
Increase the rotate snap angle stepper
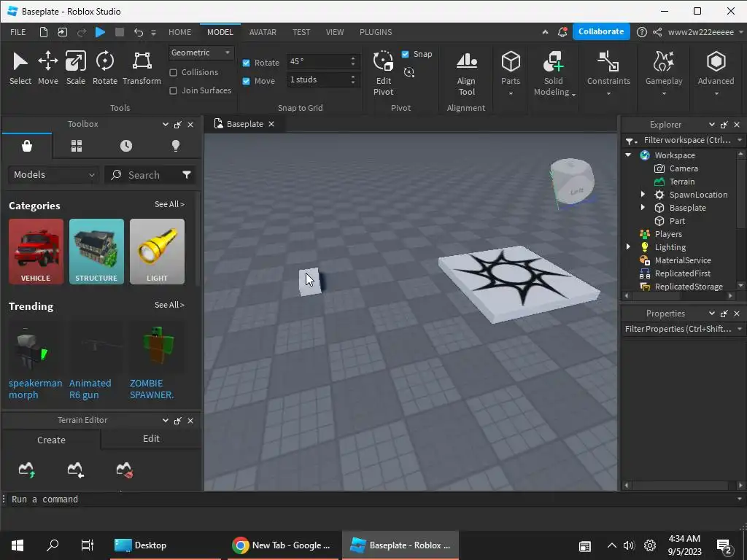353,58
